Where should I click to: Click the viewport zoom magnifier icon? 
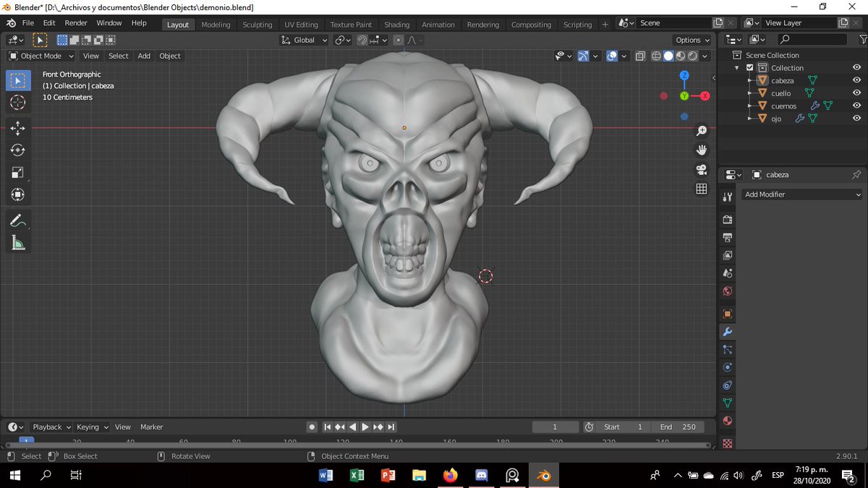701,131
